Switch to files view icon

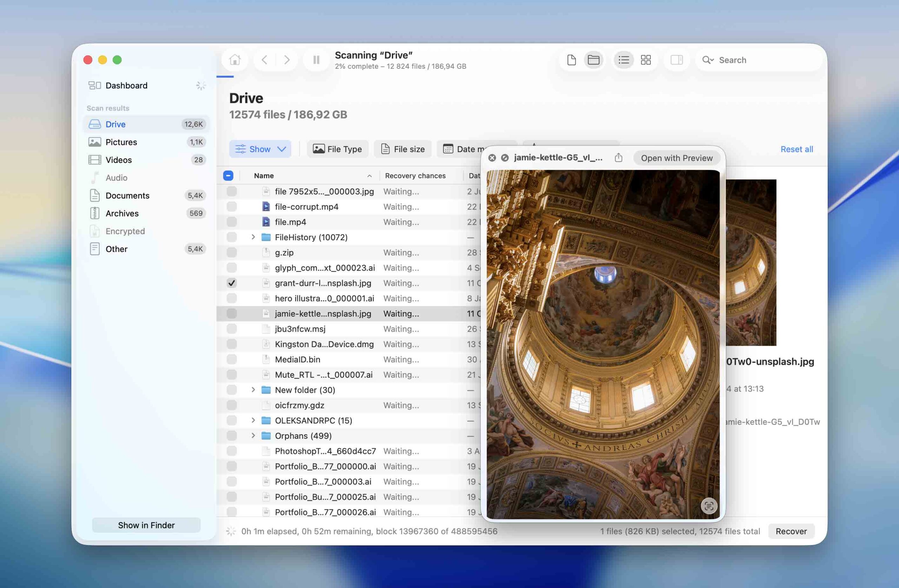(x=571, y=60)
